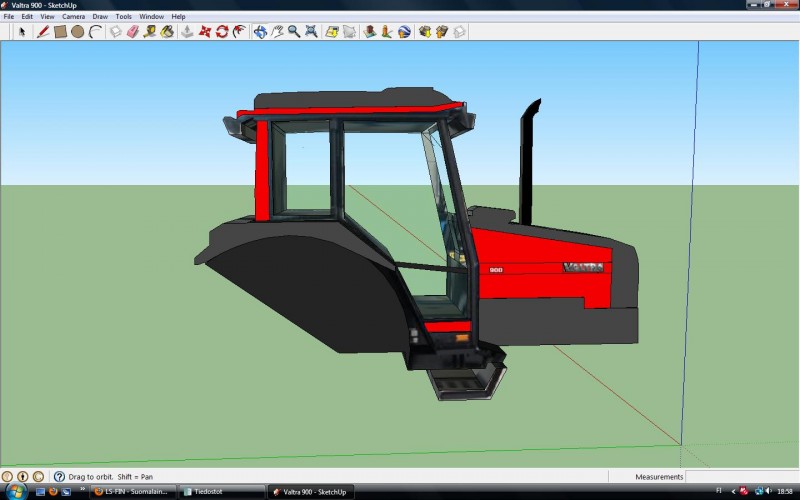The width and height of the screenshot is (800, 500).
Task: Launch Firefox from quick launch
Action: (x=53, y=492)
